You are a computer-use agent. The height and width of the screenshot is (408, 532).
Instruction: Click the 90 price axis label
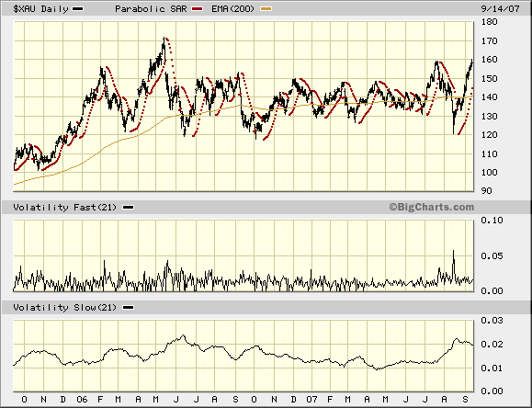click(x=487, y=191)
